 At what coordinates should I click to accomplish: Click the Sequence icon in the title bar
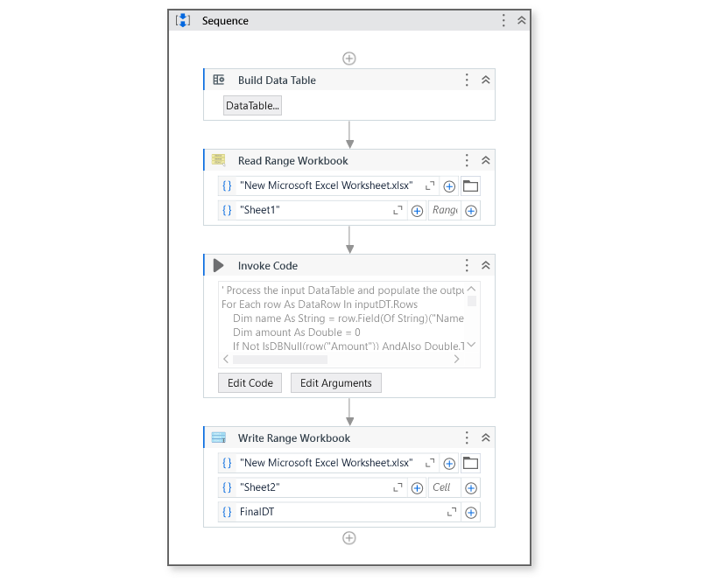pos(183,20)
